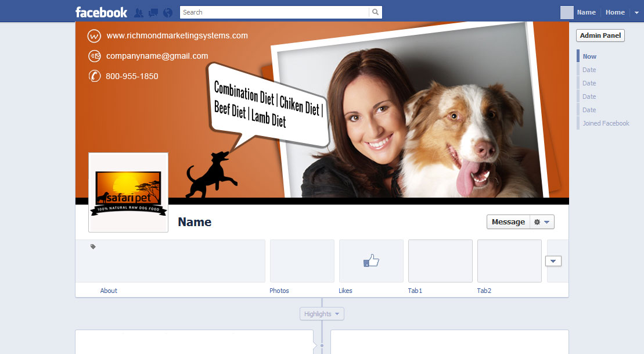
Task: Switch to the Photos tab
Action: point(279,290)
